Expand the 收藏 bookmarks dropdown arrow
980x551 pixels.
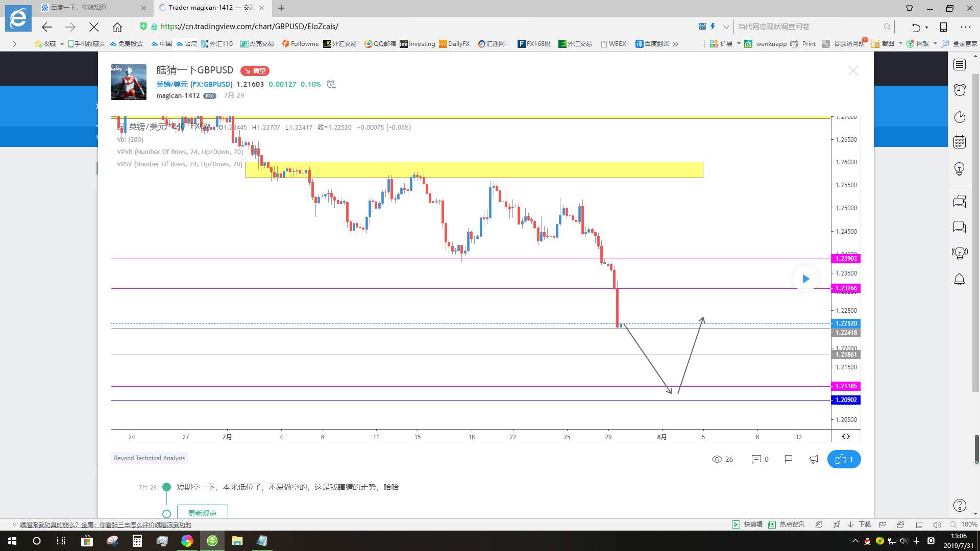(x=62, y=44)
